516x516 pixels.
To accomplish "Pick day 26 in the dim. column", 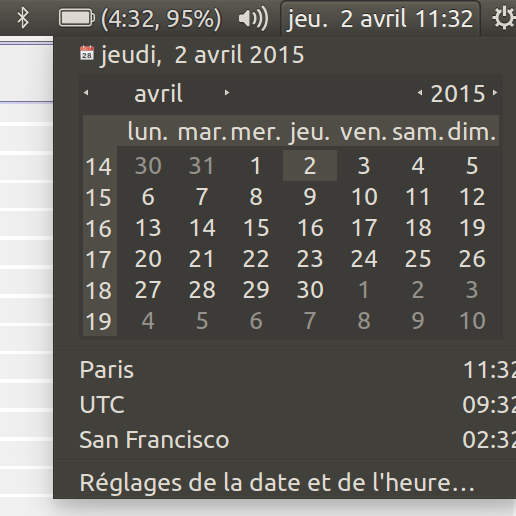I will tap(472, 259).
